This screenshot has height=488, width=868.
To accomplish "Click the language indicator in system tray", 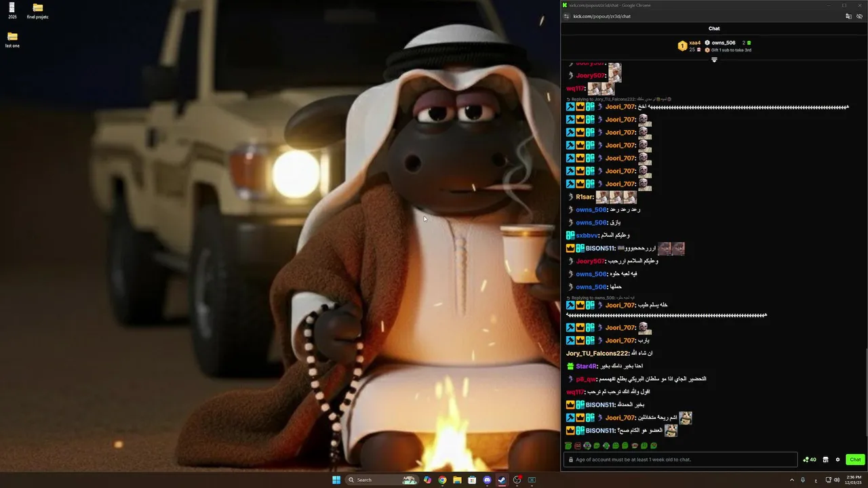I will point(815,480).
